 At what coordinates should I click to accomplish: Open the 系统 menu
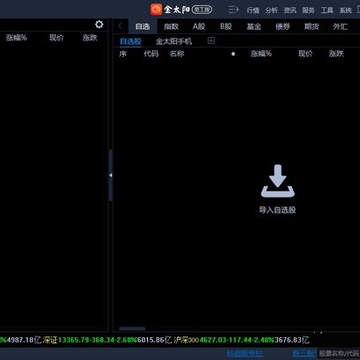[x=346, y=10]
